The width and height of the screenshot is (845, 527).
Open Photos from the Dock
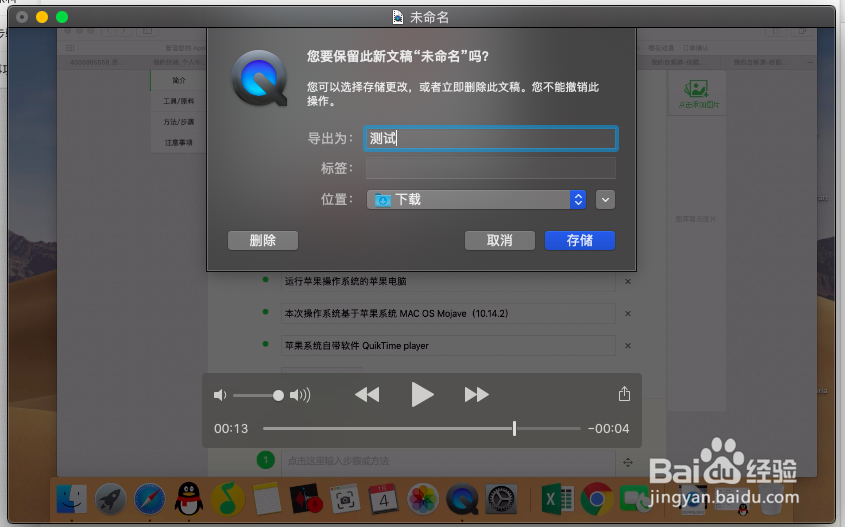click(x=423, y=498)
